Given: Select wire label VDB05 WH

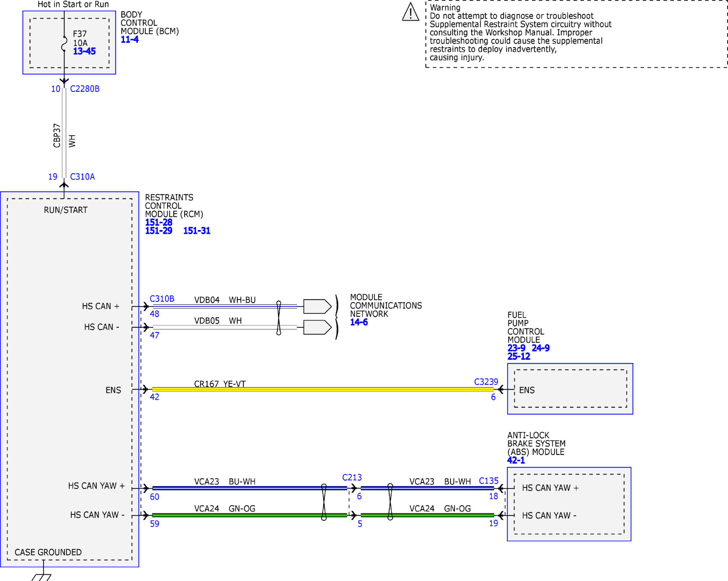Looking at the screenshot, I should (218, 321).
